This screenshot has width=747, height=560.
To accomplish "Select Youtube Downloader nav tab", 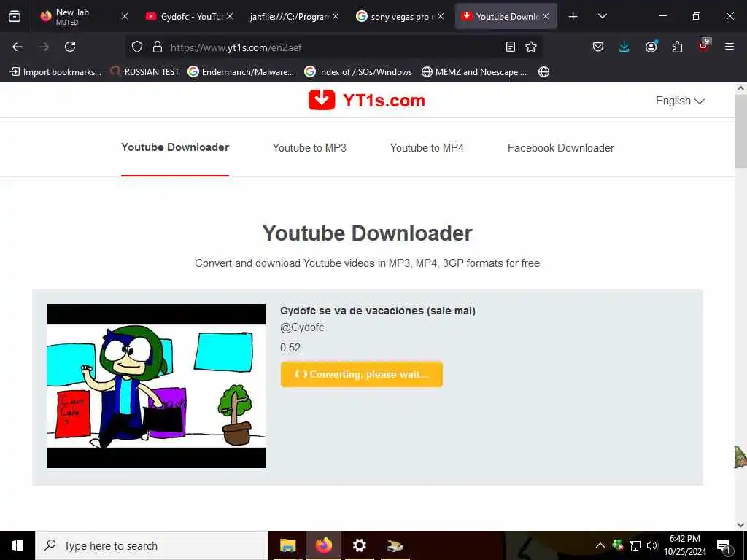I will pyautogui.click(x=175, y=147).
